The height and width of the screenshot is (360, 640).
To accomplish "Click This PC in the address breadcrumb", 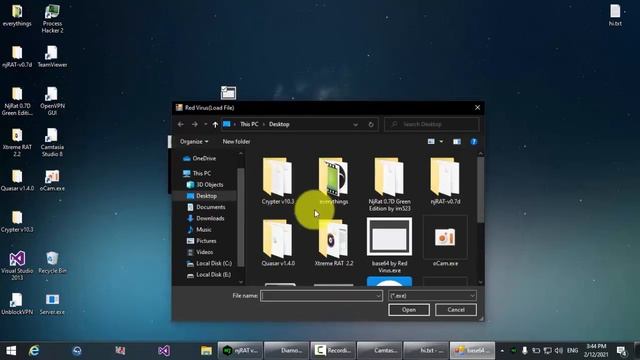I will click(x=249, y=124).
